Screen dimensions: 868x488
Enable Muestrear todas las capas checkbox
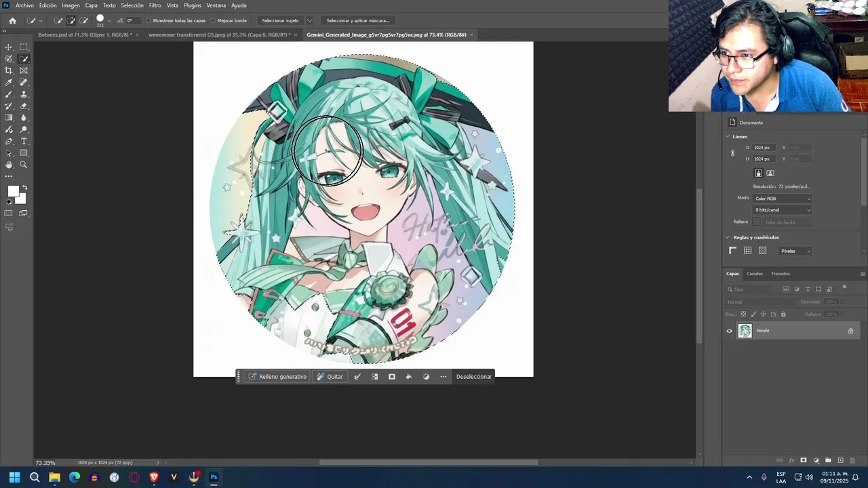click(x=149, y=20)
